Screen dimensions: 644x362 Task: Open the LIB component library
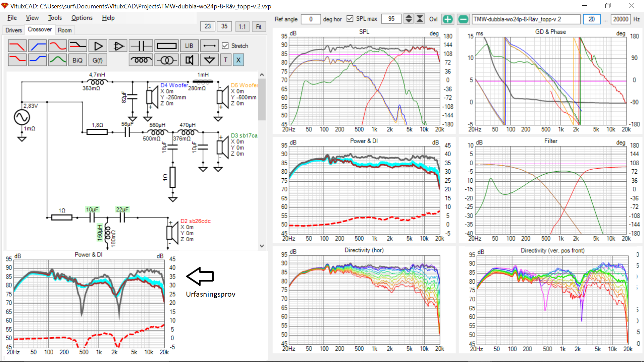tap(189, 46)
